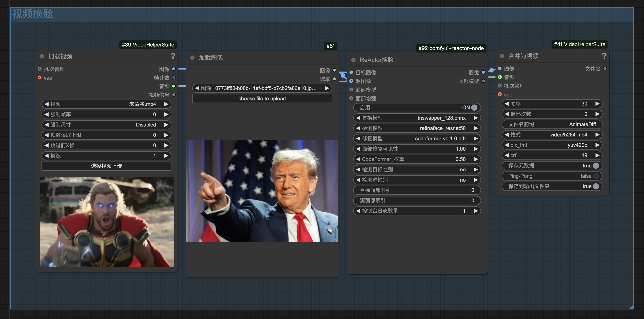
Task: Click the help question mark on 加载视频 node
Action: (x=173, y=56)
